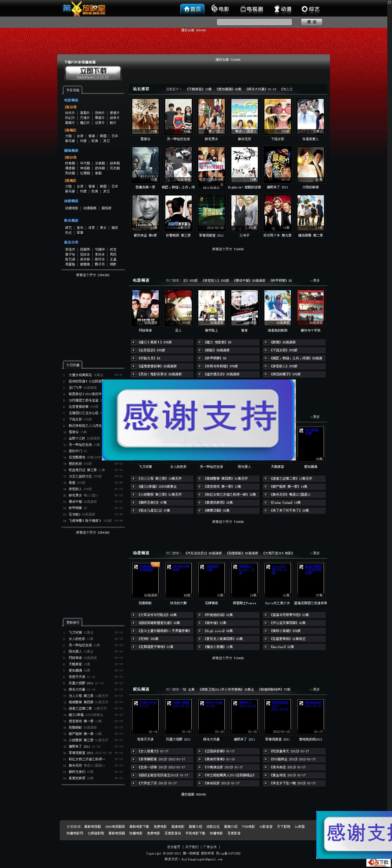
Task: Click arrow icon beside 《Another》02集
Action: tap(266, 647)
